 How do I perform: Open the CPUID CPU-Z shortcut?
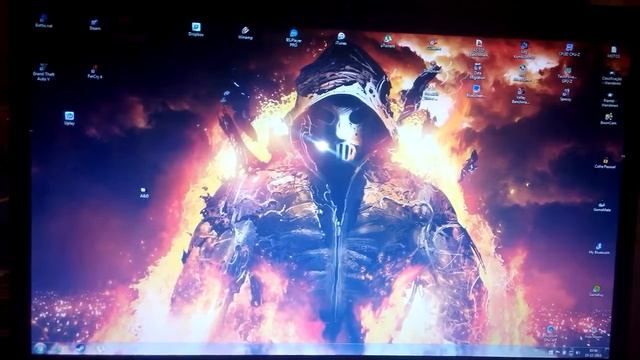click(x=569, y=49)
